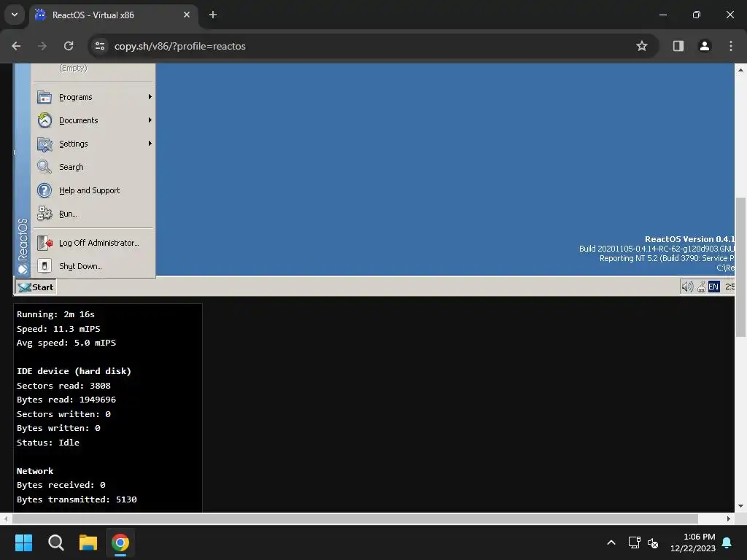Open Help and Support
Image resolution: width=747 pixels, height=560 pixels.
coord(94,190)
